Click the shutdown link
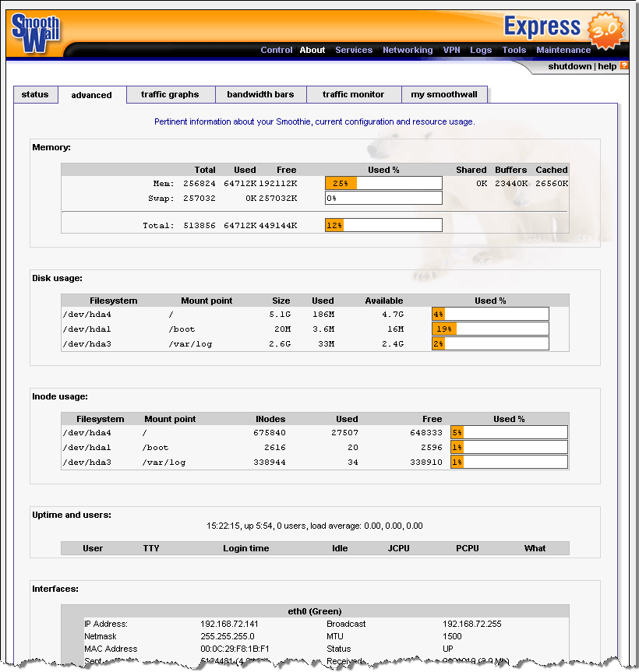The height and width of the screenshot is (672, 639). click(570, 66)
